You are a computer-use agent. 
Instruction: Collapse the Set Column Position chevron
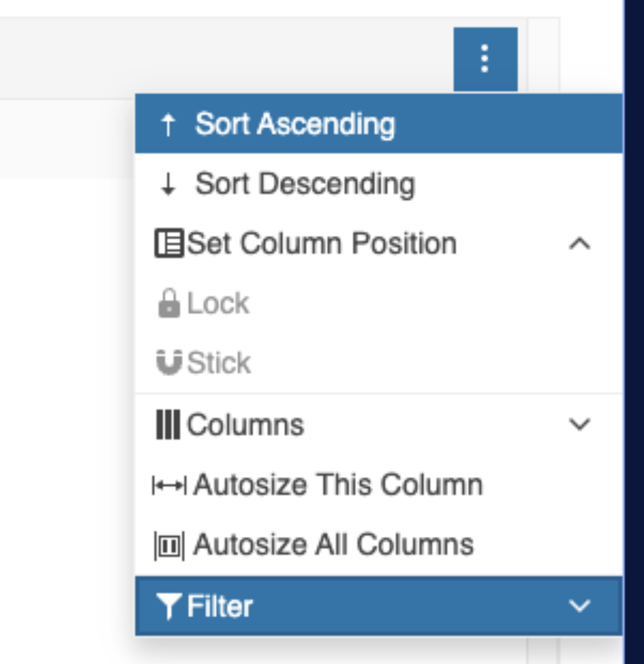(x=579, y=244)
